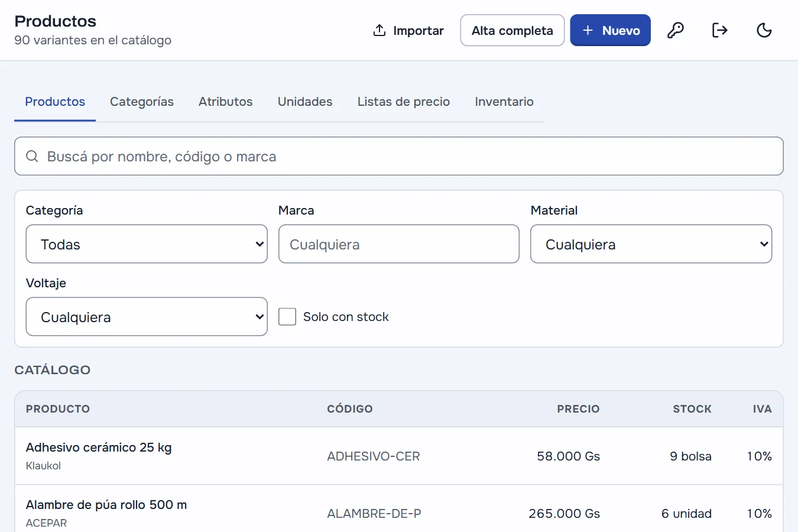
Task: Click the PRODUCTO column header
Action: click(x=58, y=409)
